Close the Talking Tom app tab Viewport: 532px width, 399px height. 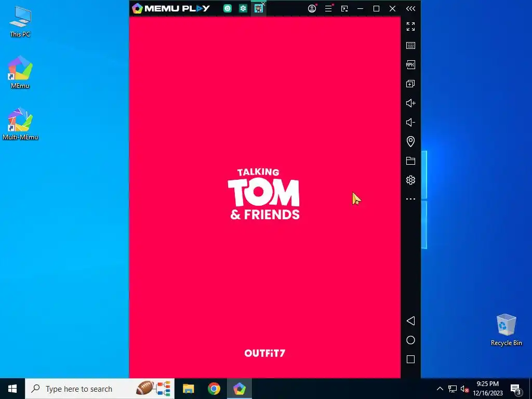click(x=263, y=4)
